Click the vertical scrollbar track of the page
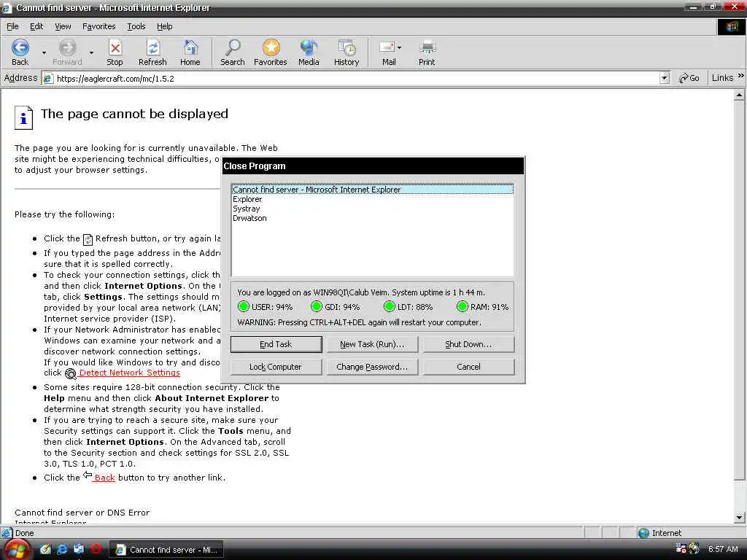This screenshot has width=747, height=560. 739,496
